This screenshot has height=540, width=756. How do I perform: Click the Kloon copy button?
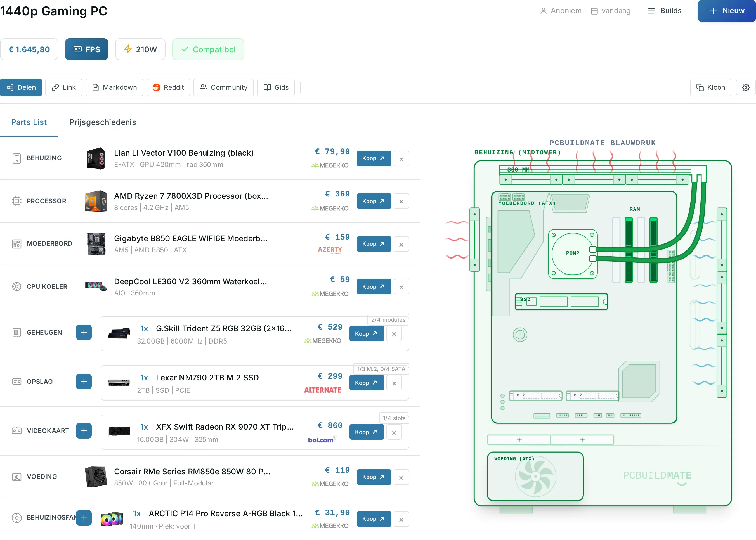pyautogui.click(x=710, y=87)
